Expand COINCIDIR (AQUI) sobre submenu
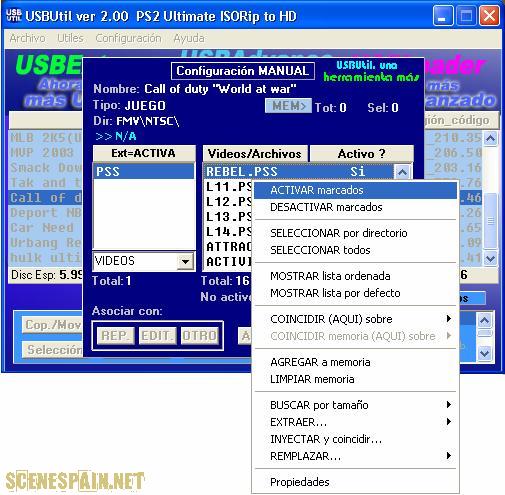Image resolution: width=505 pixels, height=495 pixels. 355,319
